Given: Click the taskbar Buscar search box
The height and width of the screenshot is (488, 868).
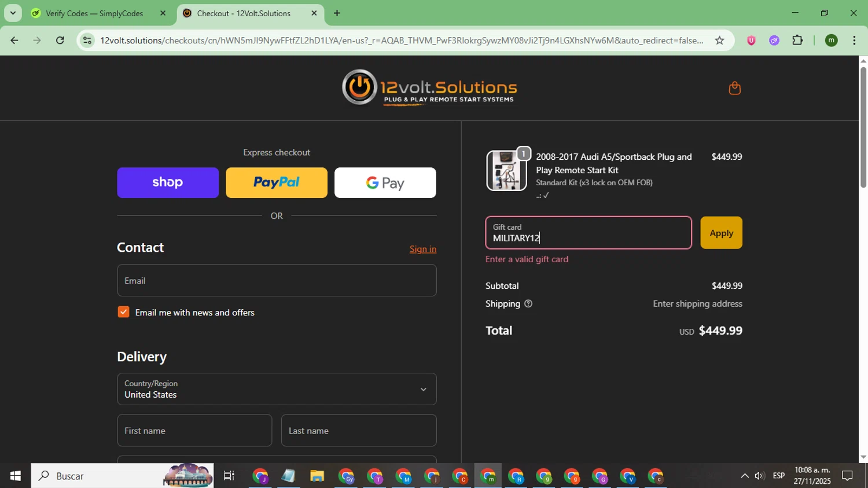Looking at the screenshot, I should pyautogui.click(x=122, y=476).
